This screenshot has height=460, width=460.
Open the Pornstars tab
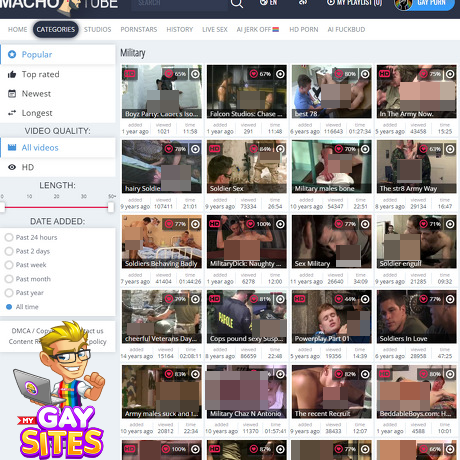pyautogui.click(x=139, y=29)
